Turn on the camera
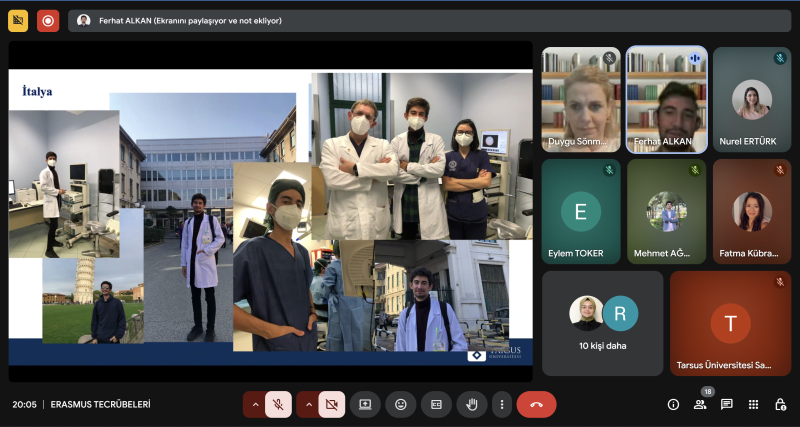The image size is (800, 427). (x=332, y=404)
